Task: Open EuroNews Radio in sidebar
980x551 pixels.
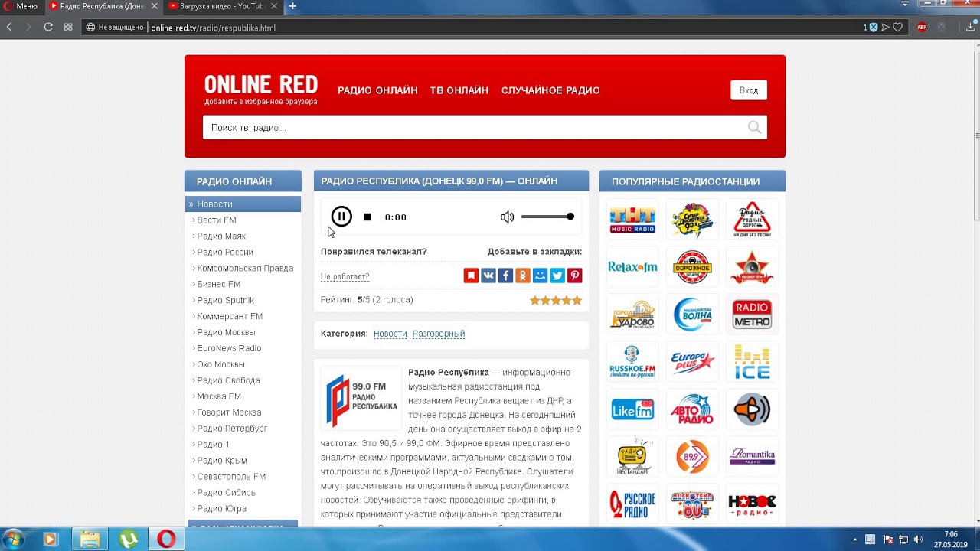Action: (x=229, y=348)
